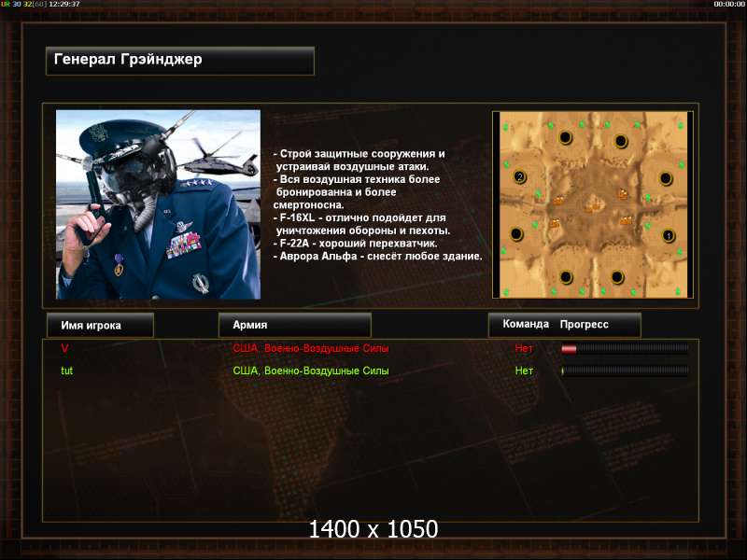Viewport: 747px width, 560px height.
Task: Click the tip 'Вся воздушная техника более'
Action: tap(357, 179)
